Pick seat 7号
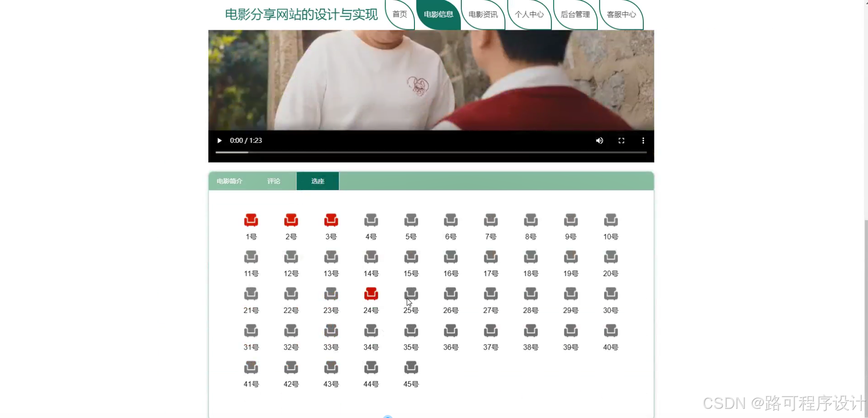The width and height of the screenshot is (868, 418). click(491, 220)
